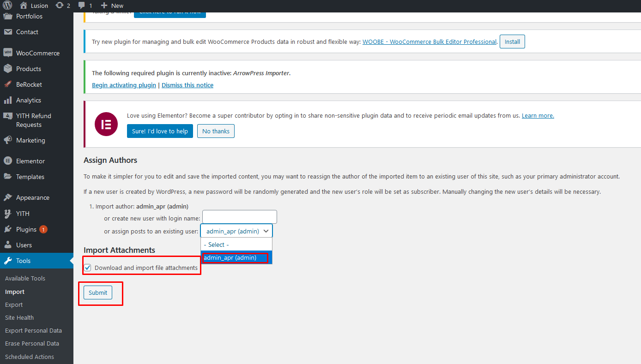Open Site Health submenu item
Viewport: 641px width, 364px height.
[x=19, y=317]
